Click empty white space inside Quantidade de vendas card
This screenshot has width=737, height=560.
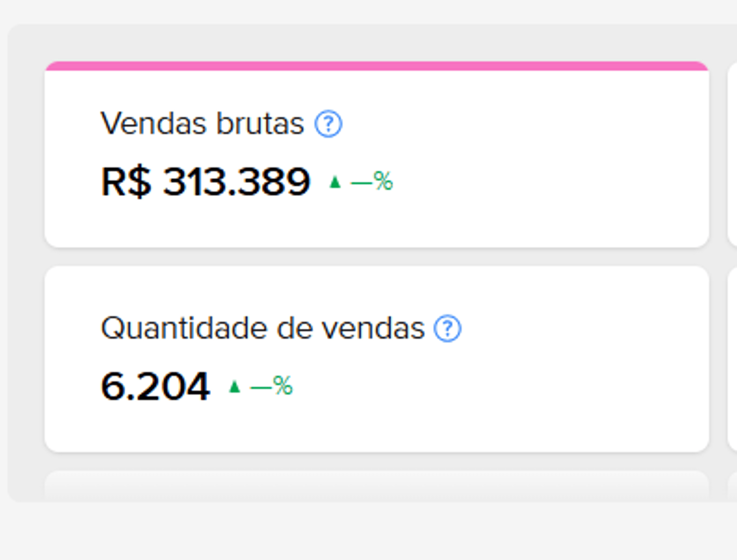(557, 384)
